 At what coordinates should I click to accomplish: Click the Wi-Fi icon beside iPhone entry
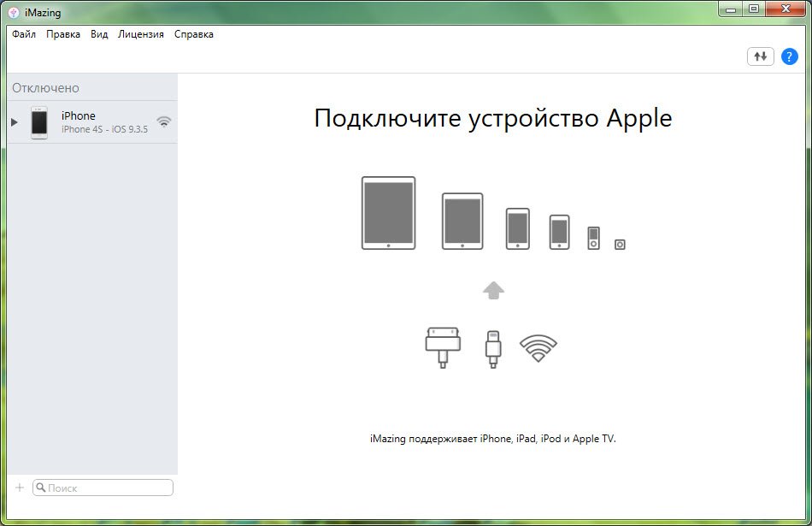(x=163, y=121)
